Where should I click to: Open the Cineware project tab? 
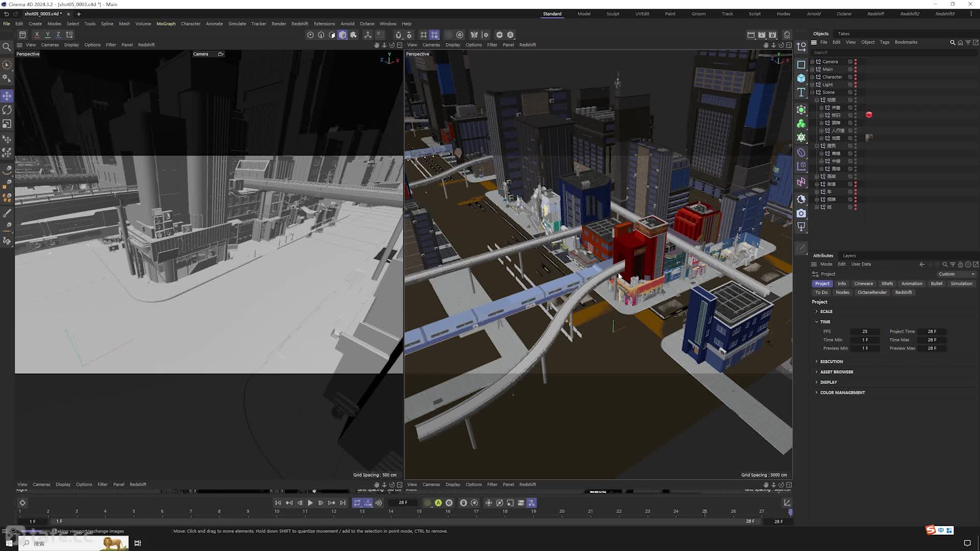[x=864, y=284]
